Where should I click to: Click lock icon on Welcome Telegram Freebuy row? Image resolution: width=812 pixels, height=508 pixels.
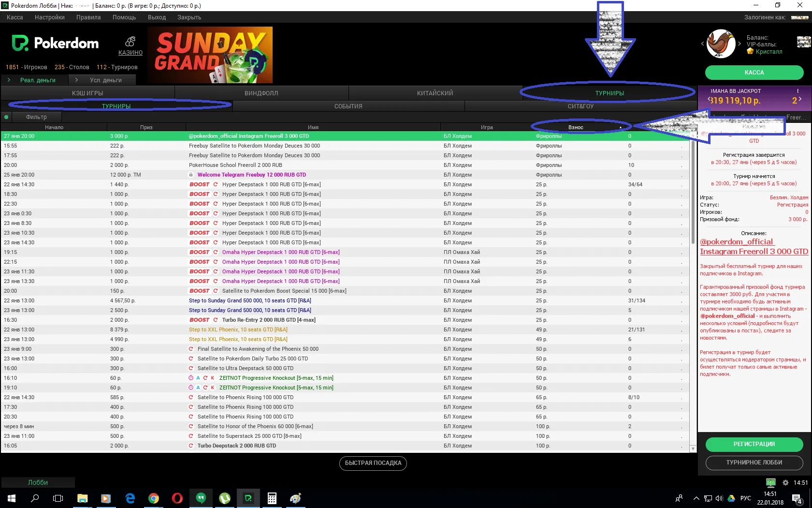pos(191,175)
